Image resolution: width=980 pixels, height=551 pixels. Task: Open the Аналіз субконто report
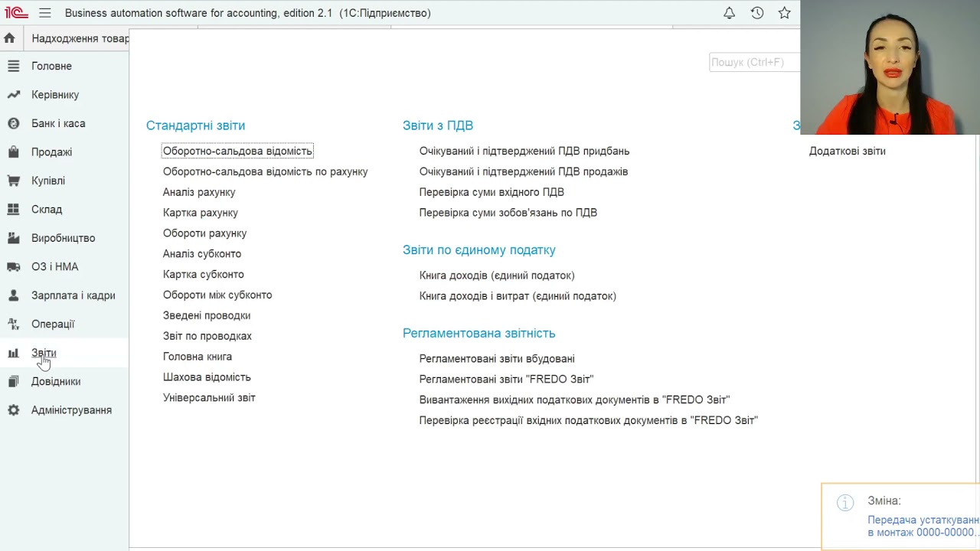tap(202, 254)
